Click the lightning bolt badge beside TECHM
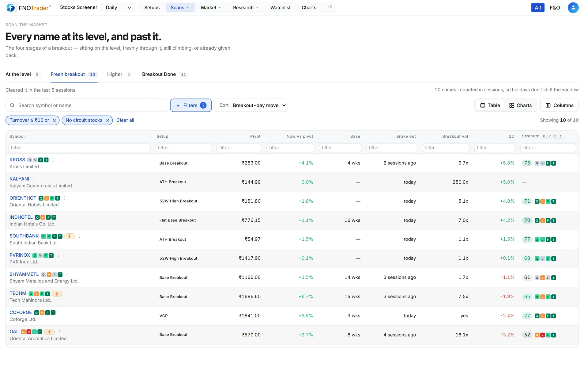588x368 pixels. 57,293
